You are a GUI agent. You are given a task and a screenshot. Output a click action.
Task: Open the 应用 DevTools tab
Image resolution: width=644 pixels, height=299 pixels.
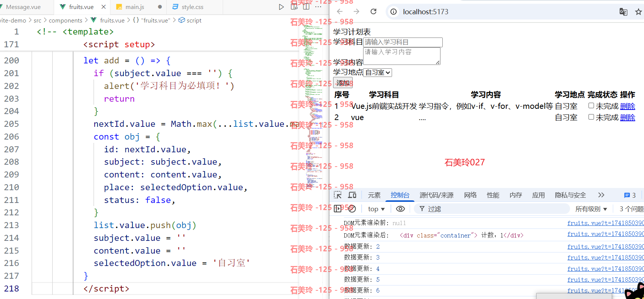pos(538,195)
